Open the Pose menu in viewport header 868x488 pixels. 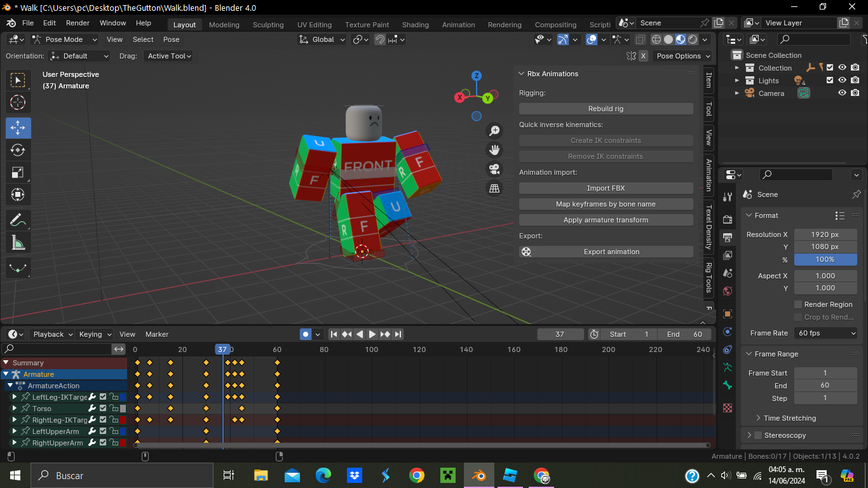pyautogui.click(x=171, y=39)
